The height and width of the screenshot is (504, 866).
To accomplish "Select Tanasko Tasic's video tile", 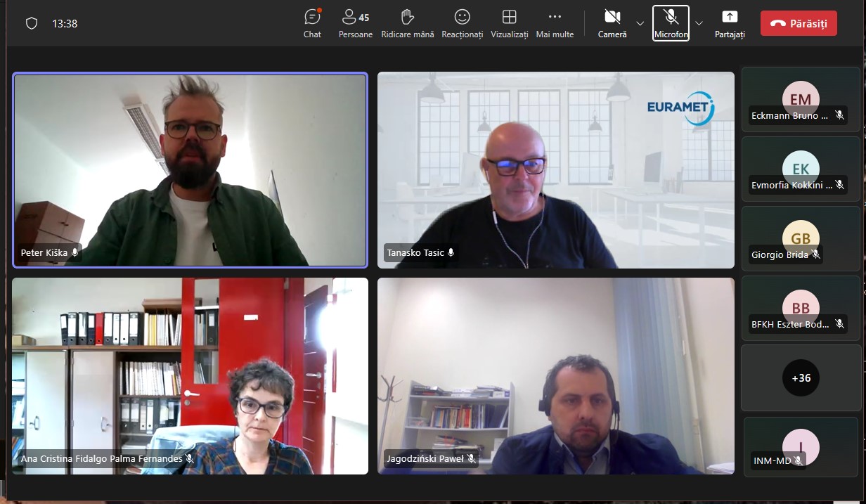I will pos(555,170).
